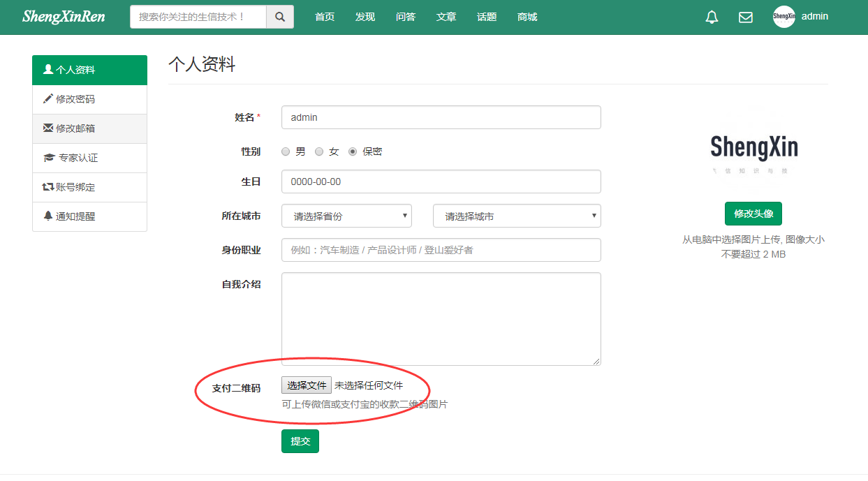Select the 男 gender radio button

click(286, 151)
